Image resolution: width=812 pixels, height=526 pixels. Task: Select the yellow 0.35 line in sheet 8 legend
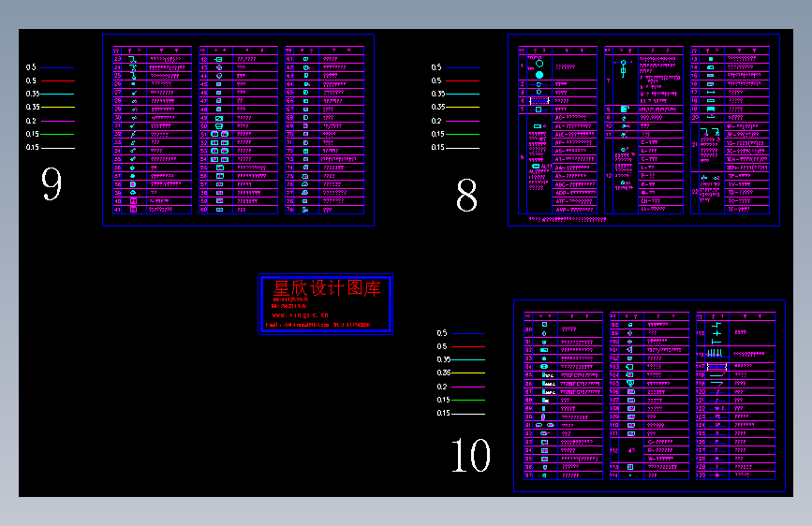tap(463, 108)
